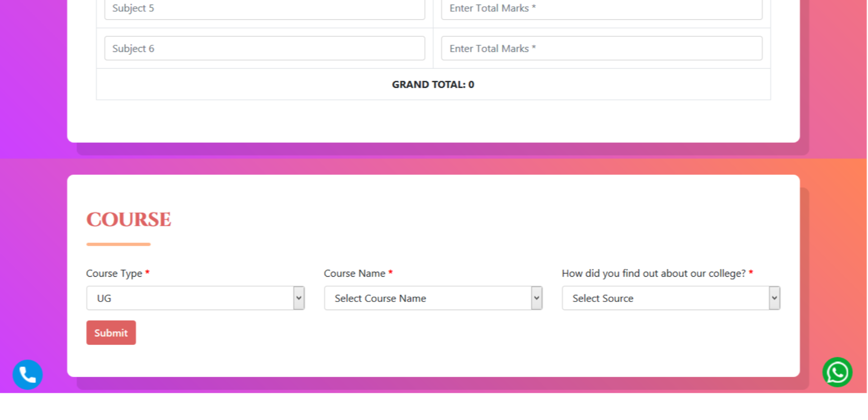Viewport: 868px width, 420px height.
Task: Focus the Subject 5 text field
Action: point(264,9)
